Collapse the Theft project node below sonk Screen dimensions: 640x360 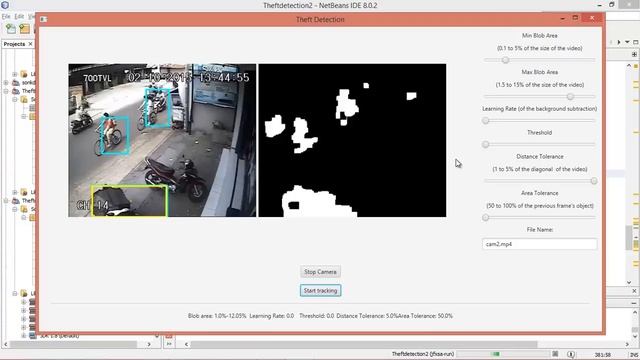point(6,91)
